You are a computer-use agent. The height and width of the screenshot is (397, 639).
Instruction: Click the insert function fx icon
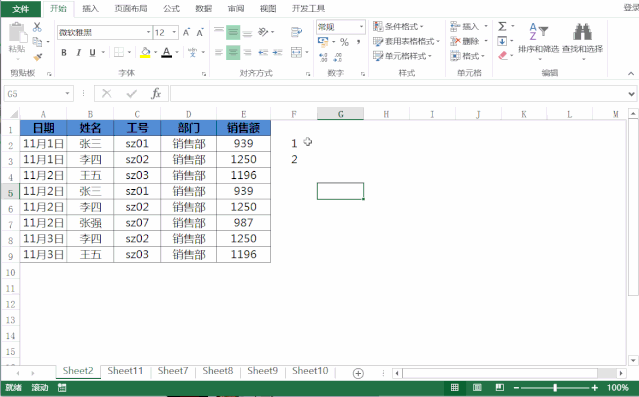point(156,94)
